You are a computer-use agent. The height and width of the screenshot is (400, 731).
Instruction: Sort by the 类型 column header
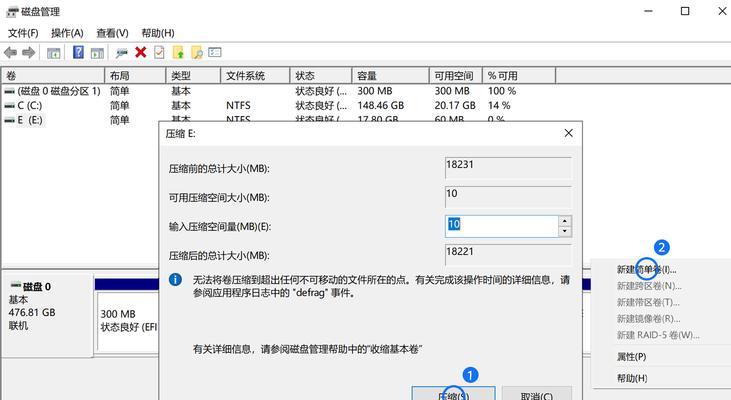point(193,76)
